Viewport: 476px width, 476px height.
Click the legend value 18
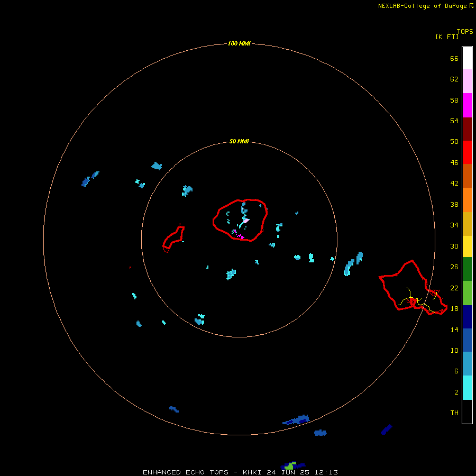(454, 309)
